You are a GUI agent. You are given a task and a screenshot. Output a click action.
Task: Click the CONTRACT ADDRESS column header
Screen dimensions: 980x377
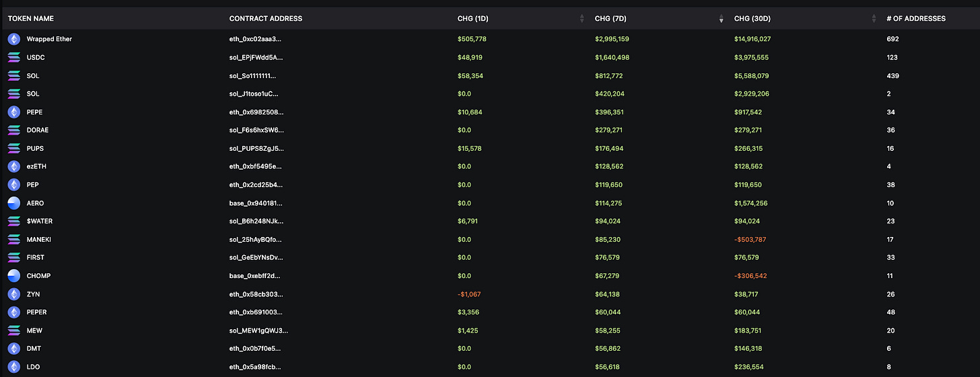click(x=266, y=19)
